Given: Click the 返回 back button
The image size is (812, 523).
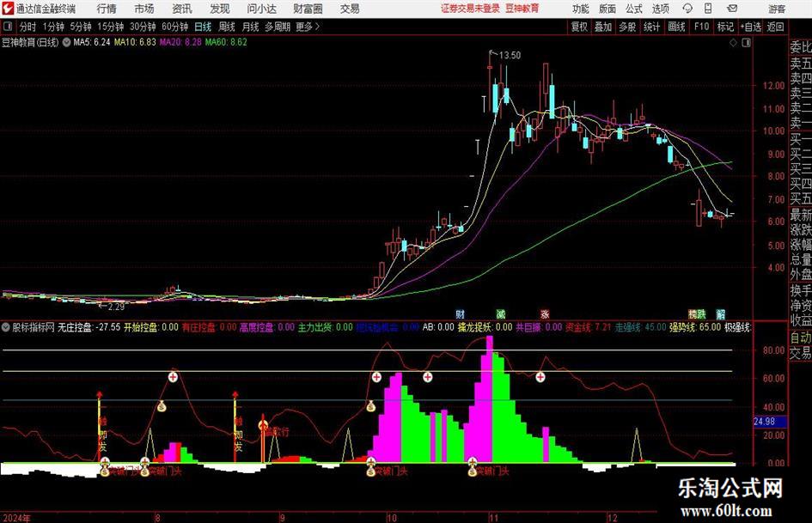Looking at the screenshot, I should coord(775,27).
